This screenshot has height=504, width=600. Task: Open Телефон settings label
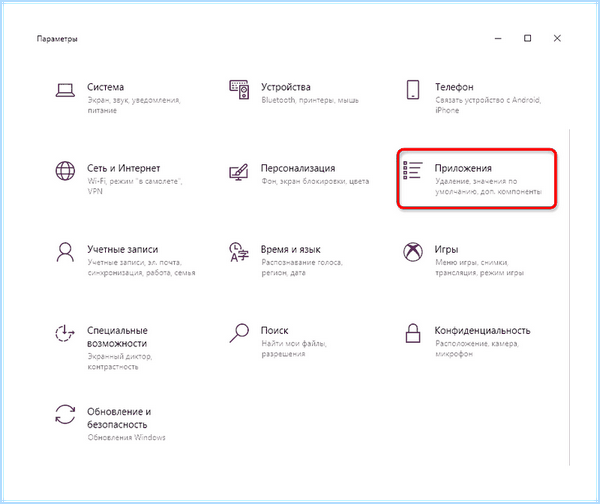(x=454, y=87)
